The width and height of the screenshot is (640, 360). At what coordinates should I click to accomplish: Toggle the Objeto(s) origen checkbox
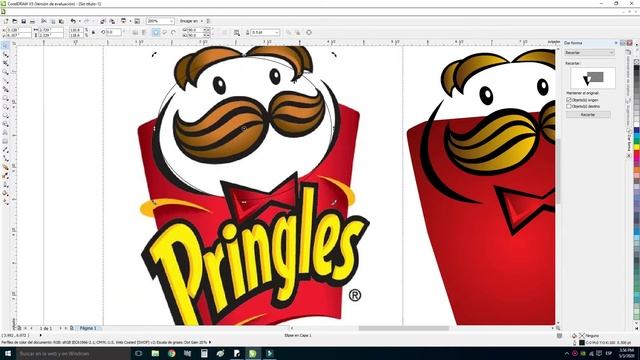coord(569,100)
